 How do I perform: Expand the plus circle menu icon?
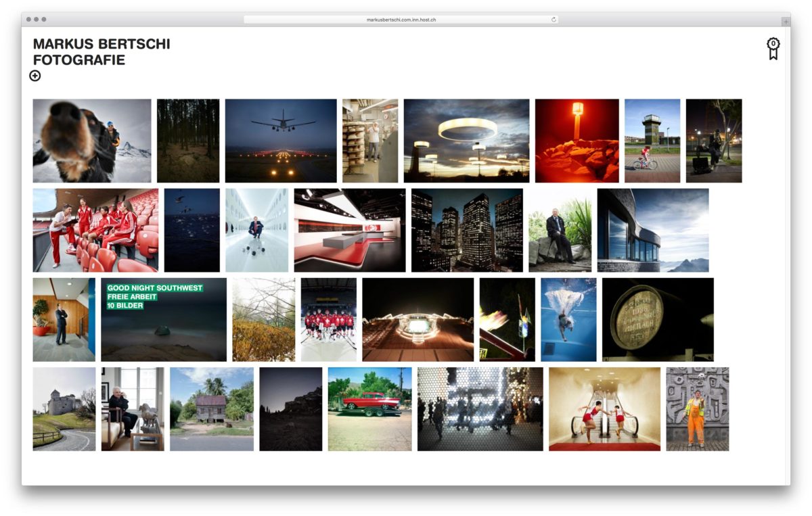35,76
